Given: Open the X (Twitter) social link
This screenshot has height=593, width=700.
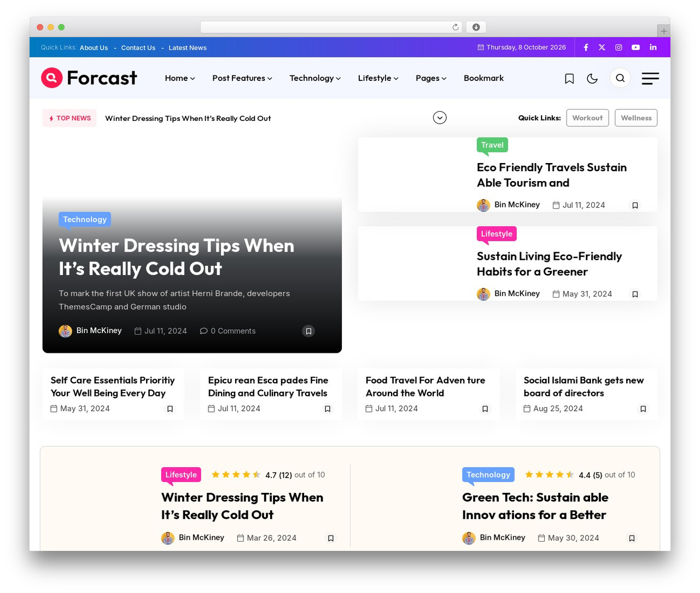Looking at the screenshot, I should tap(602, 48).
